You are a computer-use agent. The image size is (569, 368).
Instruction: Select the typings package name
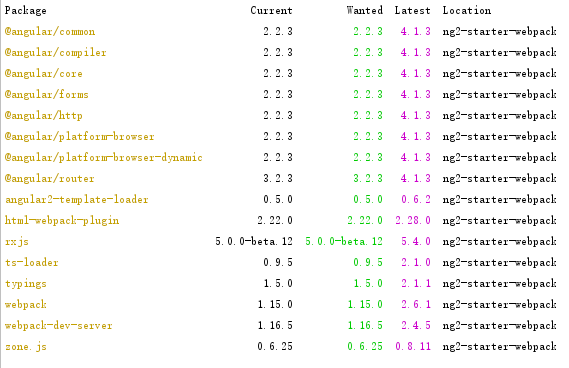pyautogui.click(x=26, y=284)
